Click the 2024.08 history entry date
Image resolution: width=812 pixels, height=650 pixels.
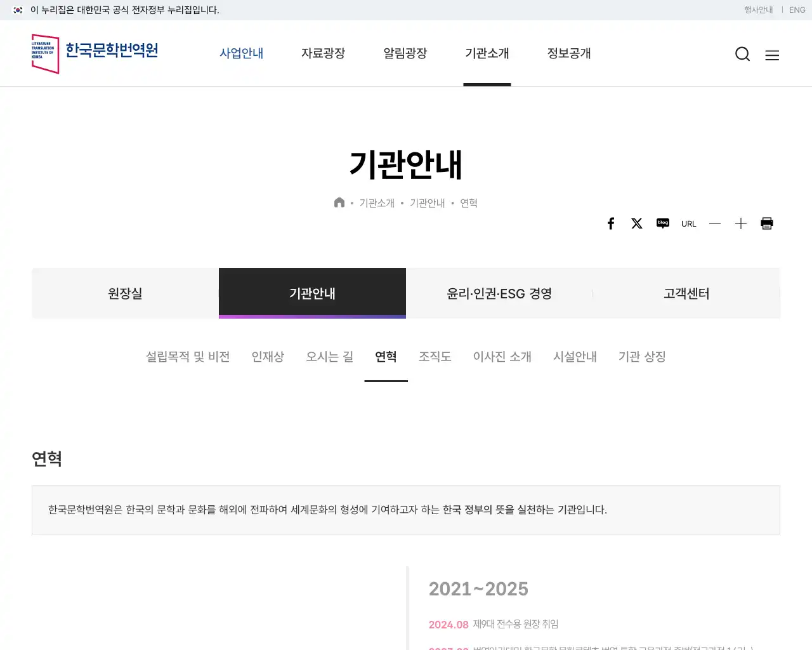click(x=449, y=625)
